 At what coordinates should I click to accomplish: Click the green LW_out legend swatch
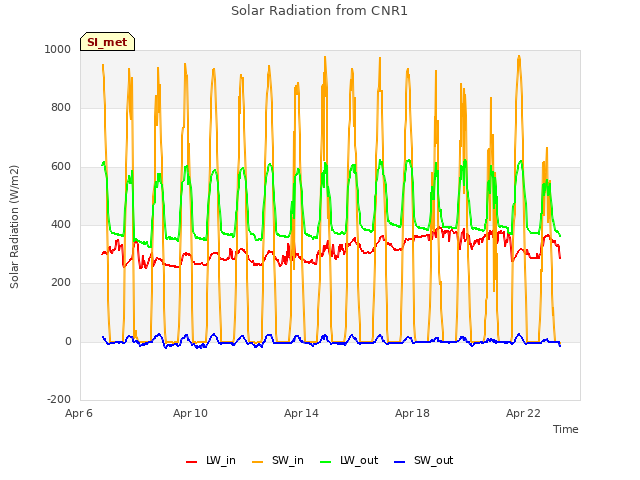325,462
